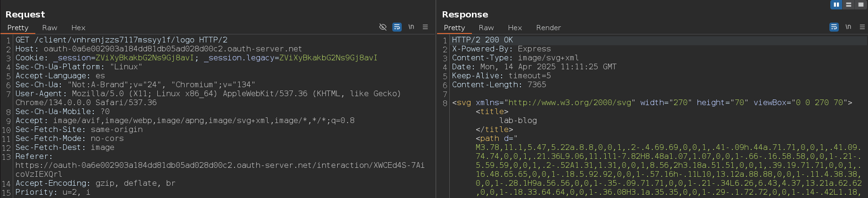The image size is (868, 198).
Task: Toggle hidden items eye icon in Request
Action: tap(383, 27)
